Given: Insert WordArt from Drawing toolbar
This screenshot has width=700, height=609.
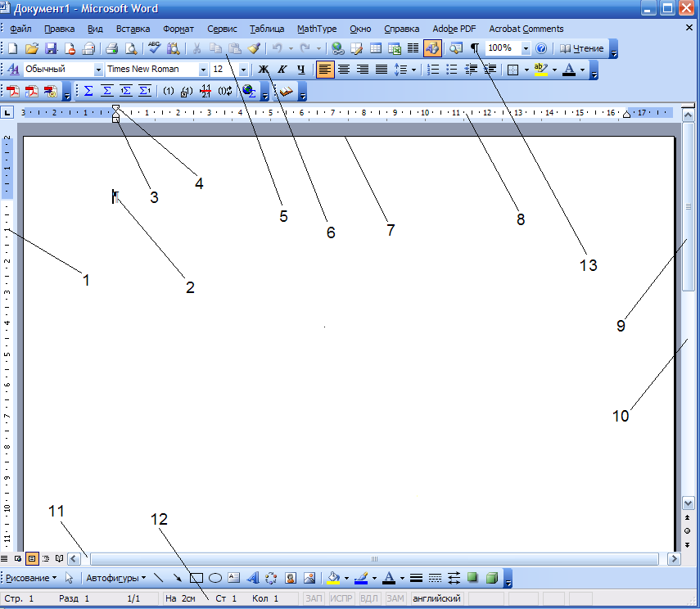Looking at the screenshot, I should point(253,578).
